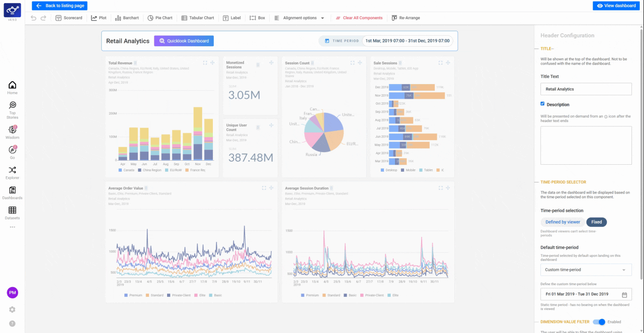Add a Label component

(232, 18)
